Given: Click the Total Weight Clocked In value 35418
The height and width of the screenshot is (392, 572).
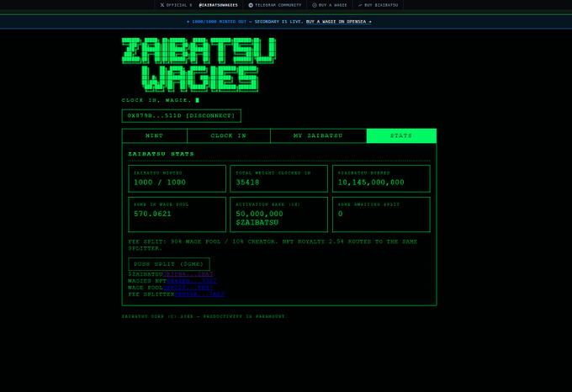Looking at the screenshot, I should coord(247,183).
